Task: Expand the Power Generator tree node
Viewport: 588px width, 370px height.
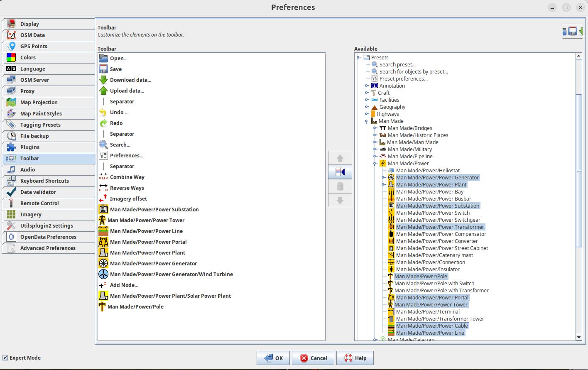Action: (x=383, y=177)
